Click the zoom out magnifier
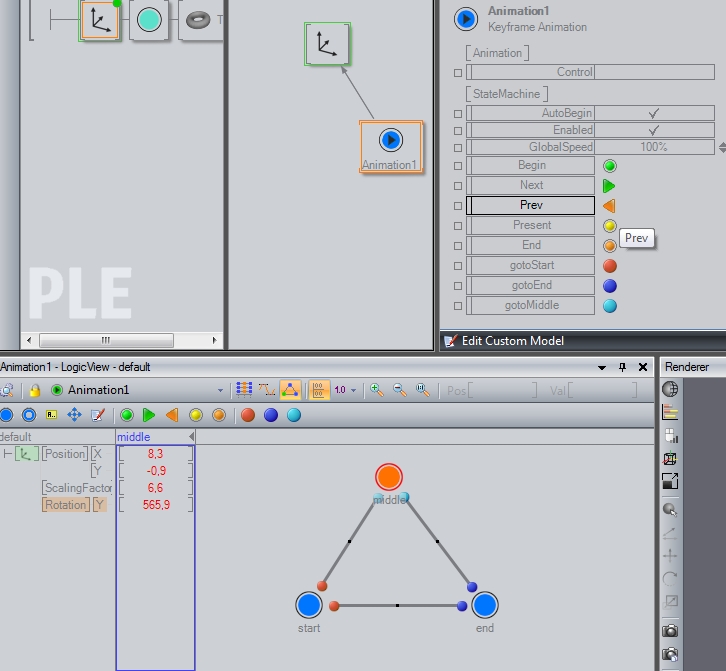 [x=400, y=390]
